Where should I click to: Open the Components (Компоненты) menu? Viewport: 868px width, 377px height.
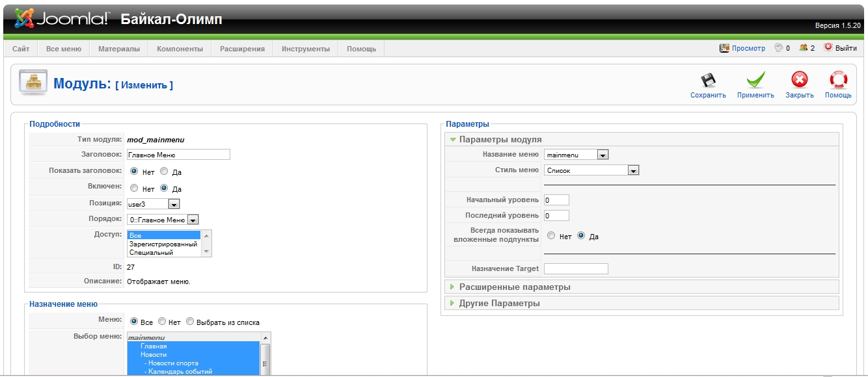(180, 49)
